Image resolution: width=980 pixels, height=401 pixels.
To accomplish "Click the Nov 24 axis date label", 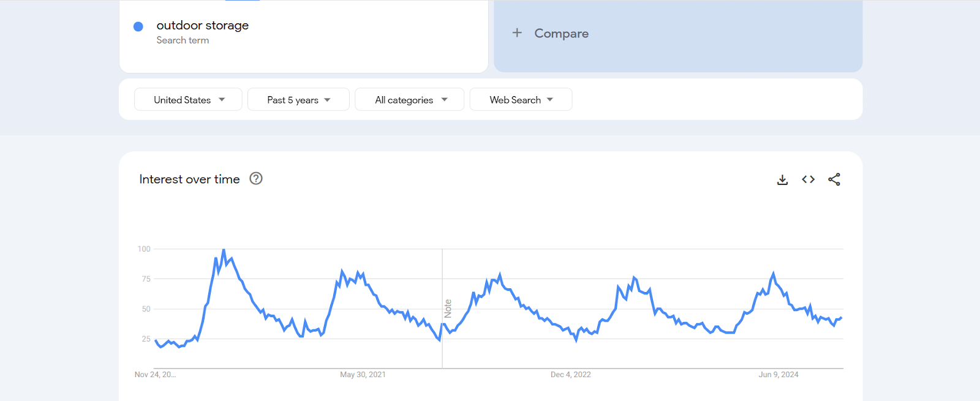I will pos(155,375).
